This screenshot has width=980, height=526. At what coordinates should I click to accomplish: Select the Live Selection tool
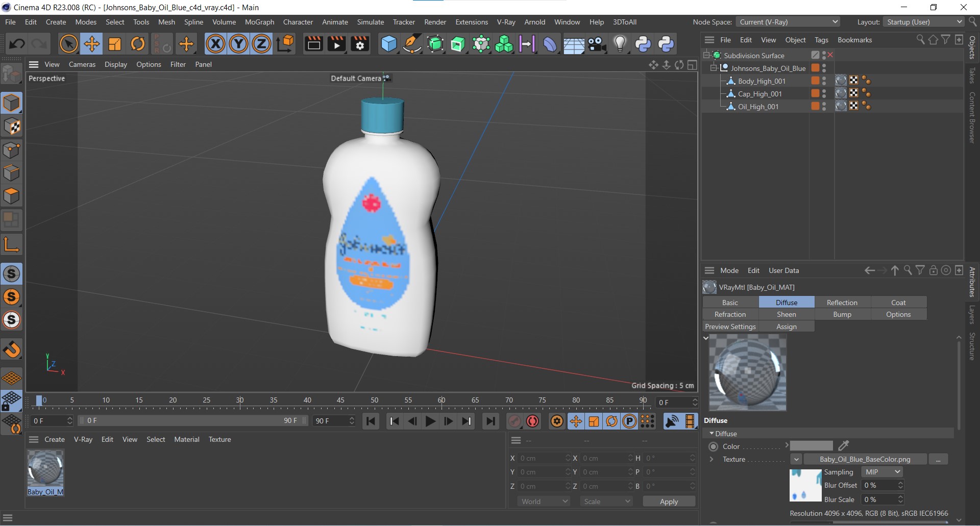coord(68,44)
